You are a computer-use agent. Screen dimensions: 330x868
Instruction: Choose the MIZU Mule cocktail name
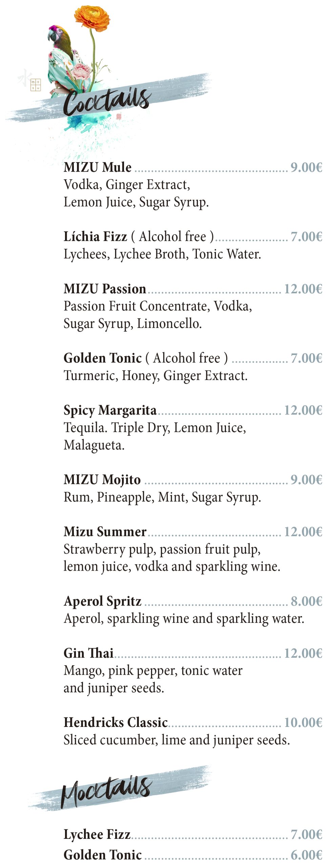tap(98, 167)
